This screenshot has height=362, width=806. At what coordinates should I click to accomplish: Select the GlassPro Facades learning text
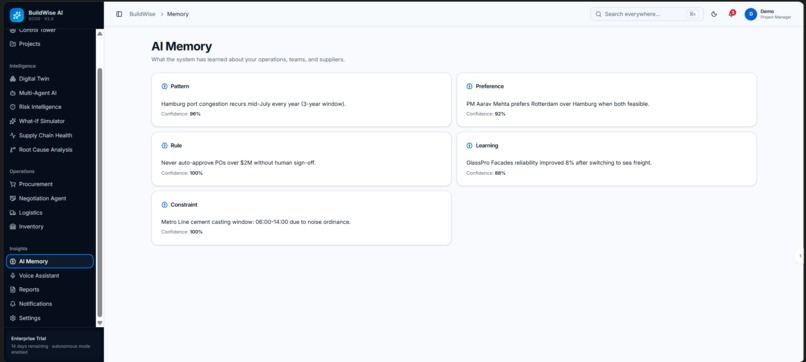559,163
